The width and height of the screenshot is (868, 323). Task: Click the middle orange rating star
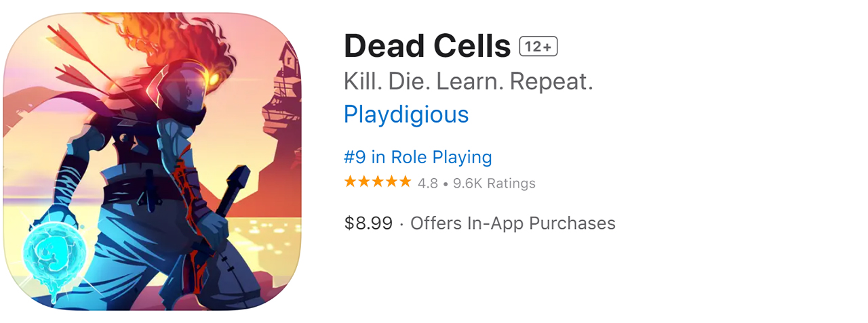pos(378,182)
